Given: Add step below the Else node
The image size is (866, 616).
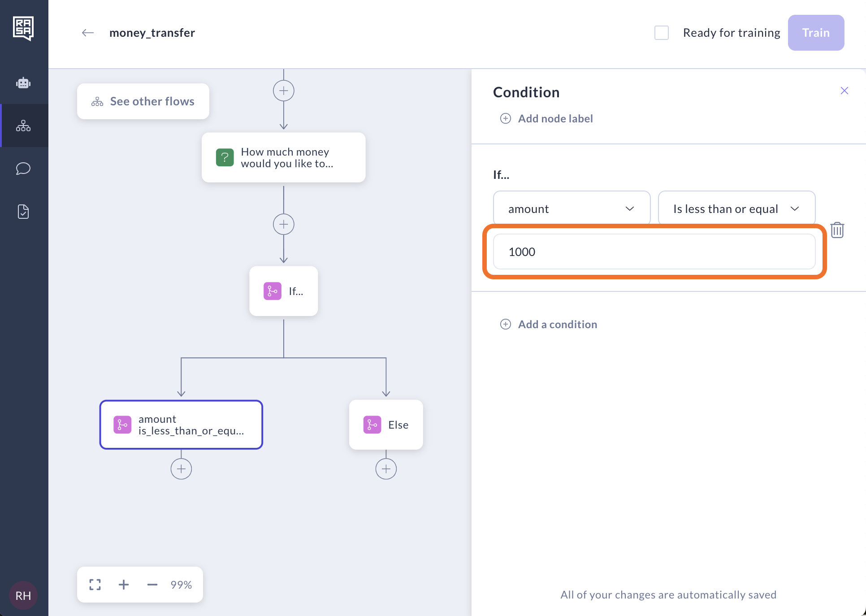Looking at the screenshot, I should (x=386, y=469).
